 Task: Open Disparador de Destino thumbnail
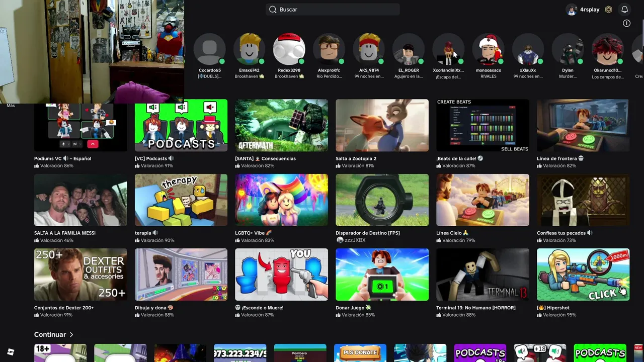click(382, 200)
